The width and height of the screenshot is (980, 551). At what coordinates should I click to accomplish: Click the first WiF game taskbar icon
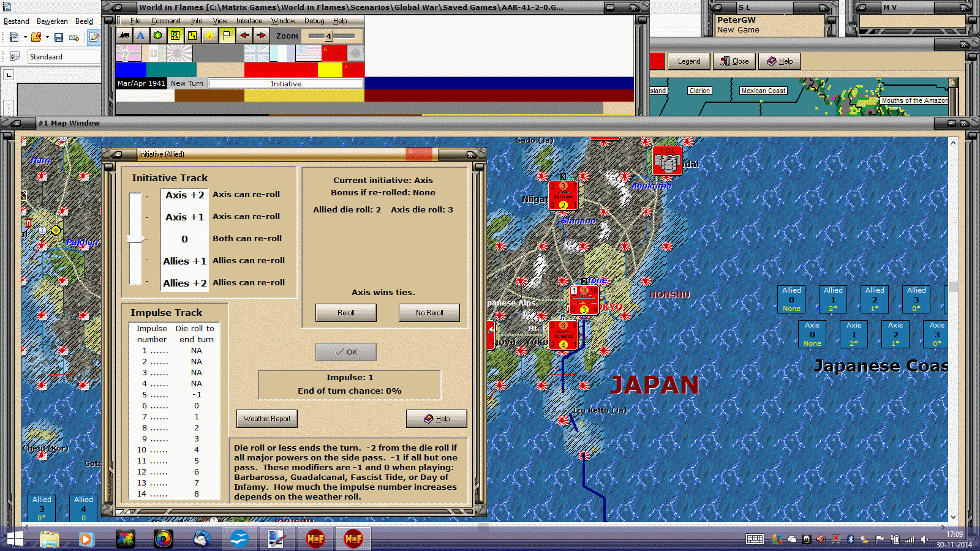pyautogui.click(x=315, y=539)
